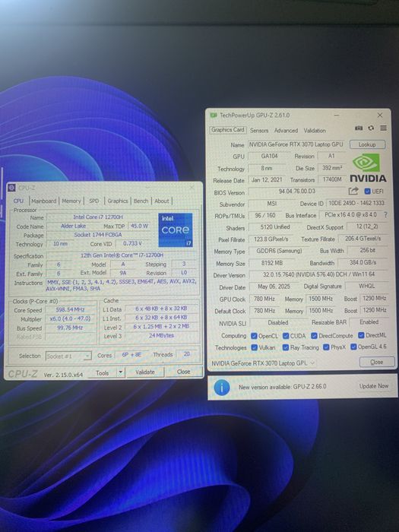
Task: Click the Level 3 cache value 24 MBytes
Action: (x=161, y=336)
